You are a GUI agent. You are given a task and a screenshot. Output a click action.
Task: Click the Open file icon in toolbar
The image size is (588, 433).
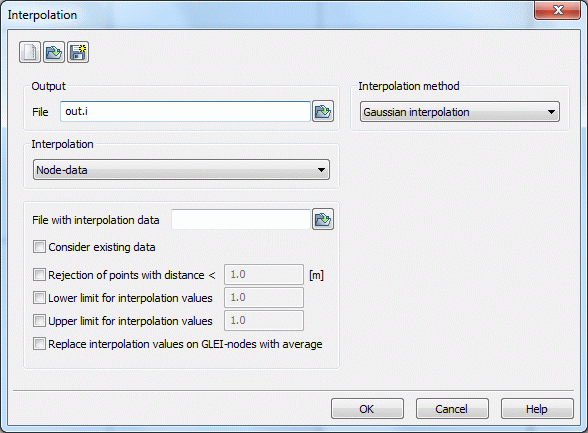click(x=54, y=52)
